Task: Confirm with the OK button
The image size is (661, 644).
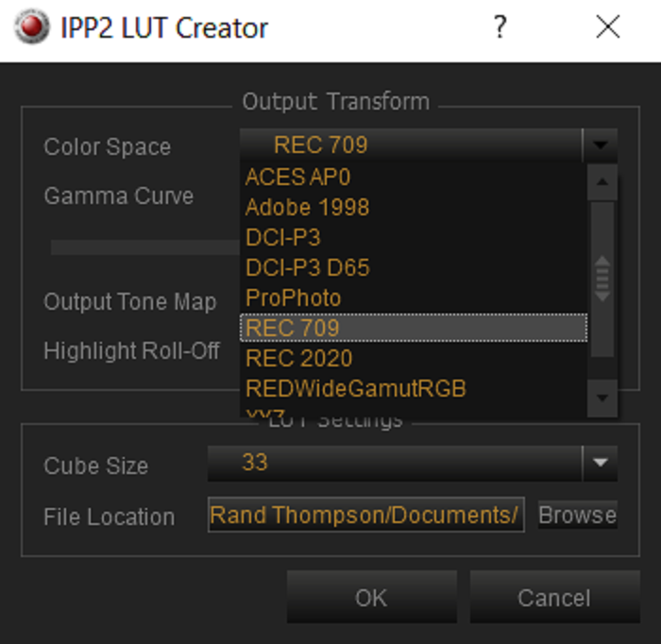Action: tap(372, 597)
